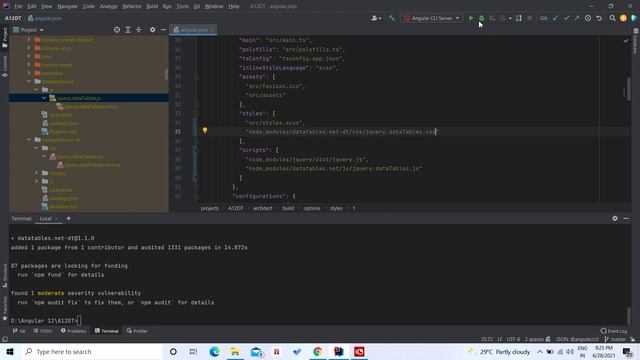Click 'styles' in editor breadcrumb

pos(336,208)
